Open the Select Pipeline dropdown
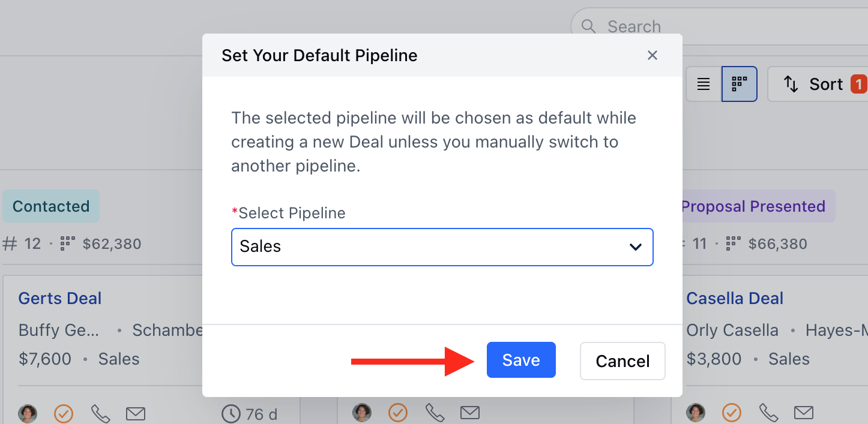 442,247
